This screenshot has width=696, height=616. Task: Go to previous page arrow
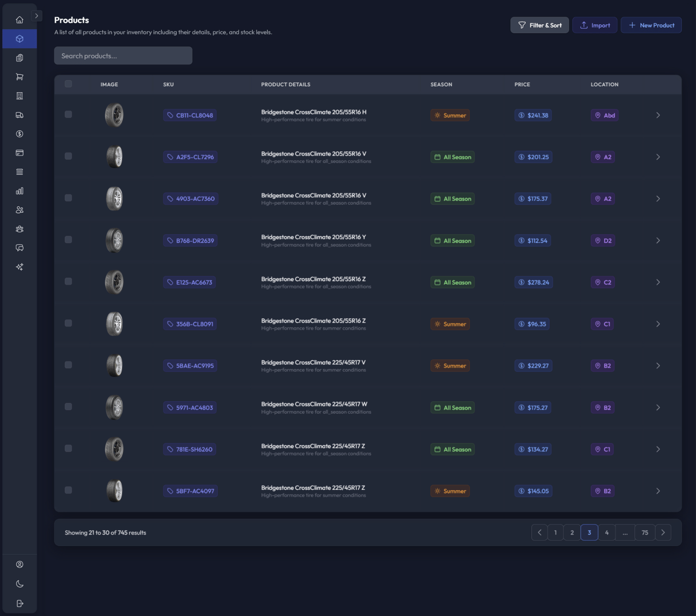539,533
